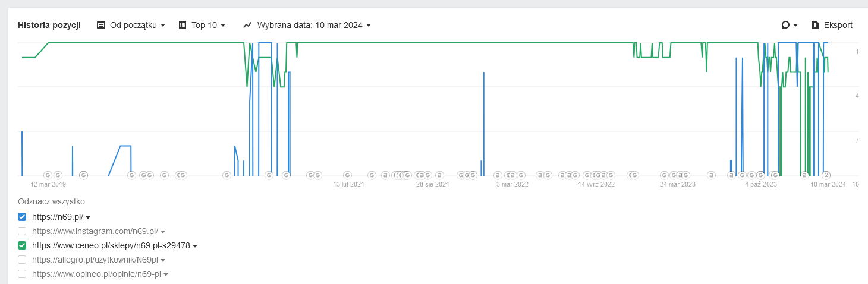Click the speech bubble comment icon
Image resolution: width=868 pixels, height=284 pixels.
785,25
